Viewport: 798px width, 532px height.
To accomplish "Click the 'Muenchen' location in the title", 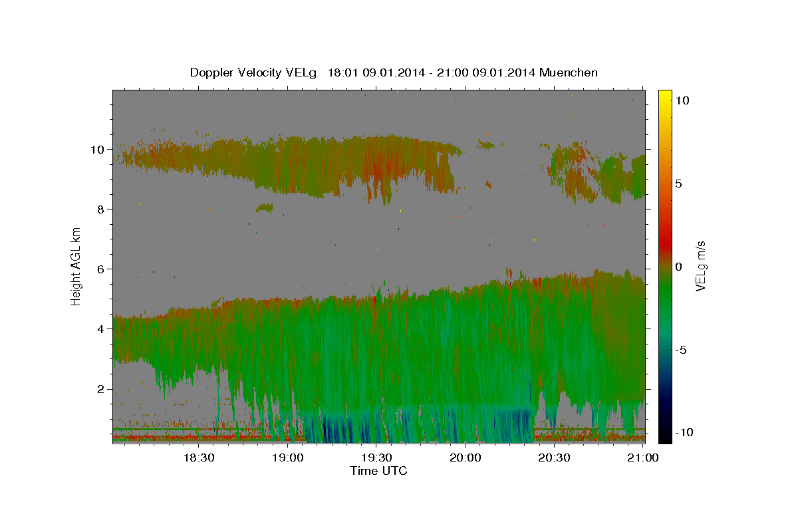I will pyautogui.click(x=569, y=72).
